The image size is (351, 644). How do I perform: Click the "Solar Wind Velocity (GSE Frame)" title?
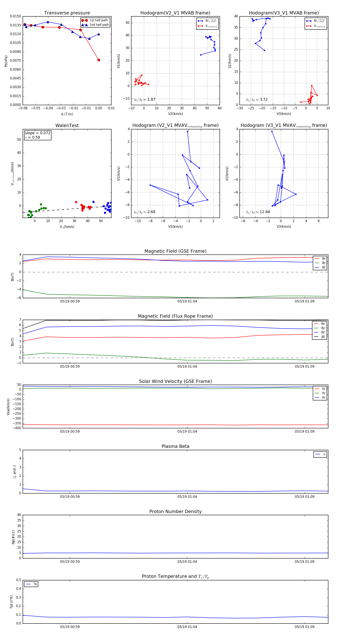[x=175, y=382]
